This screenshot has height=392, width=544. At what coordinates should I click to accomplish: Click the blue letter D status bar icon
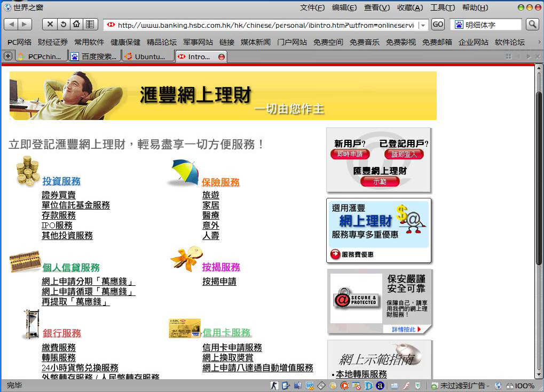click(x=368, y=386)
